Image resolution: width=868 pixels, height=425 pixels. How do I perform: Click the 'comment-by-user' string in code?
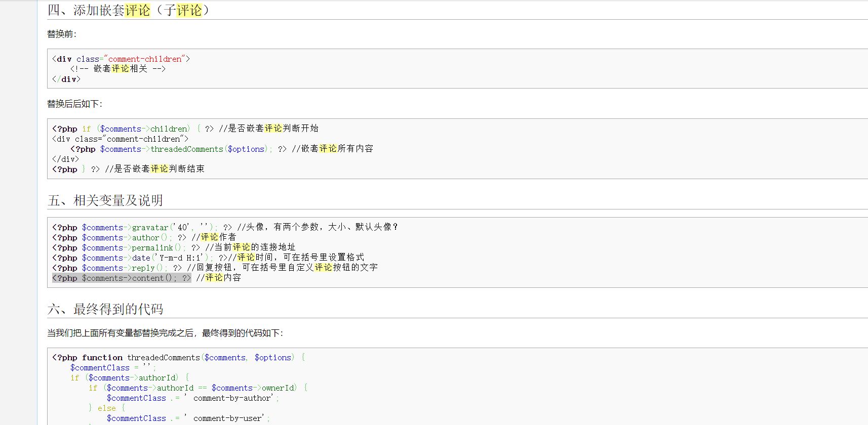pyautogui.click(x=228, y=418)
